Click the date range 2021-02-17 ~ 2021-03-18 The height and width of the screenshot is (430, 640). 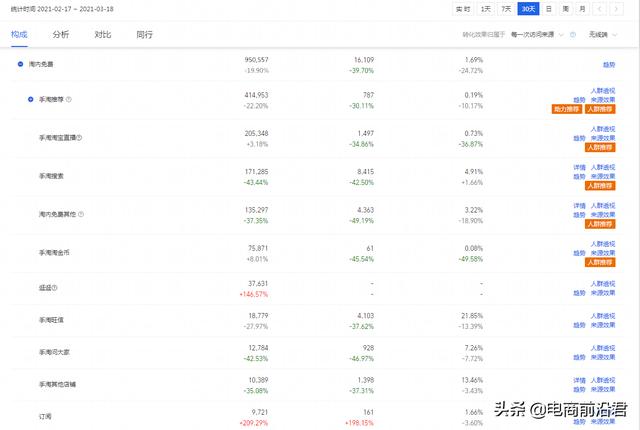76,9
